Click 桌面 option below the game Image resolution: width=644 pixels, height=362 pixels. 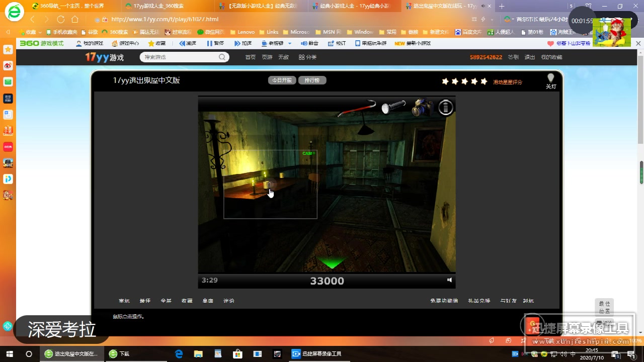coord(208,301)
